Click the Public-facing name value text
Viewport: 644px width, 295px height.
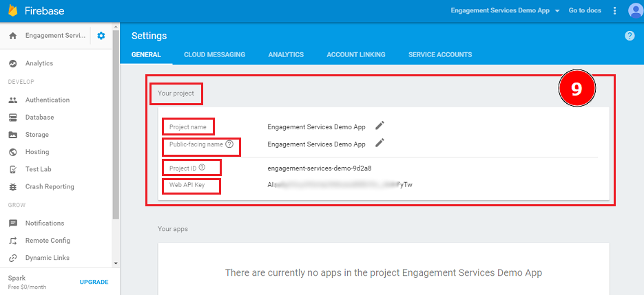tap(316, 144)
